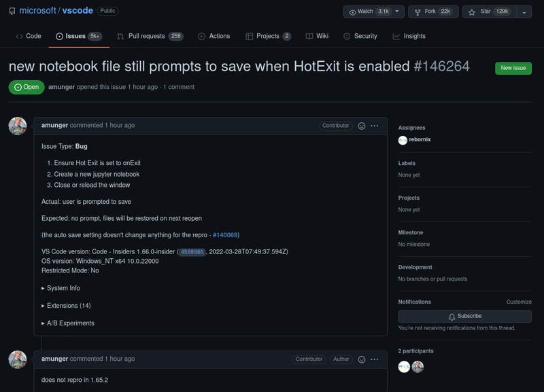Open the Actions tab
The height and width of the screenshot is (392, 544).
pos(214,36)
